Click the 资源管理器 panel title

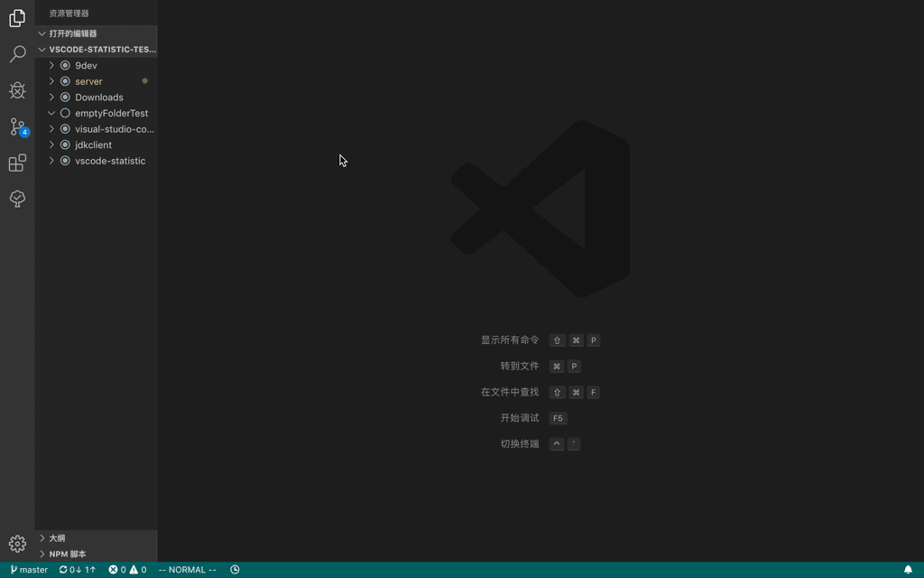click(69, 13)
